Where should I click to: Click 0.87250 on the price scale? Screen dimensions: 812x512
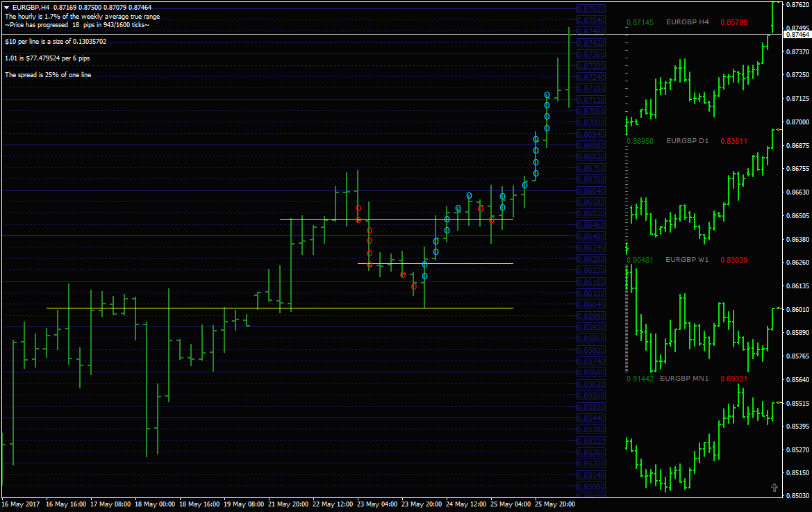pyautogui.click(x=797, y=74)
